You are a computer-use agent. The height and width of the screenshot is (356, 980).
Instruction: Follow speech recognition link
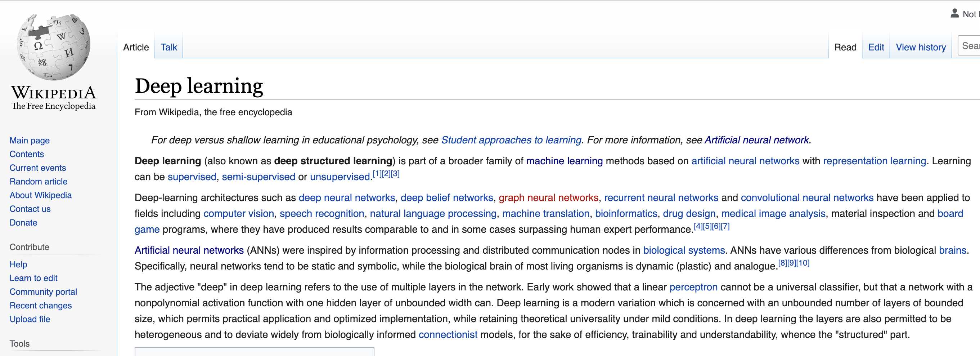322,214
